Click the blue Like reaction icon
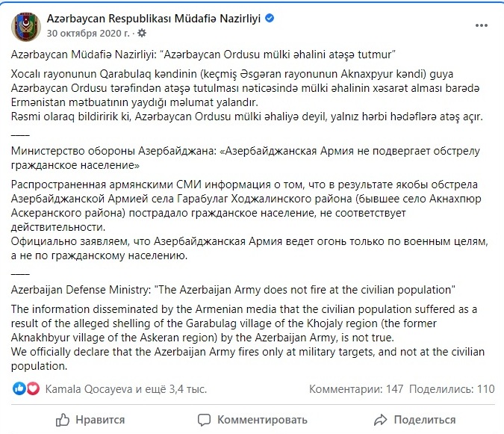504x434 pixels. tap(19, 388)
